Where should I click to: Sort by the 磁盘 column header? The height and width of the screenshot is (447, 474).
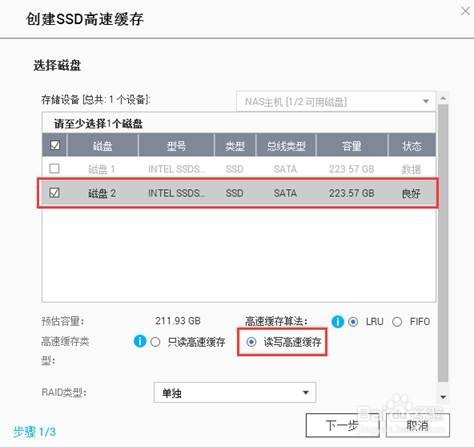103,146
